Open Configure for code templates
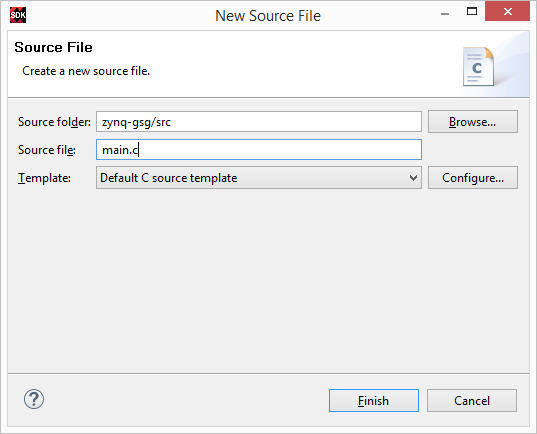 pos(473,178)
